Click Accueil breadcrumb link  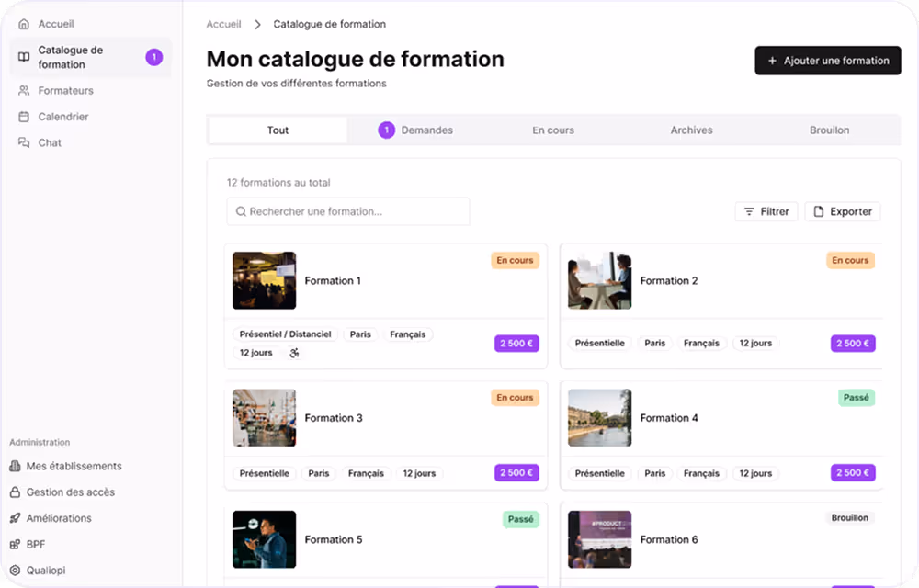point(223,24)
